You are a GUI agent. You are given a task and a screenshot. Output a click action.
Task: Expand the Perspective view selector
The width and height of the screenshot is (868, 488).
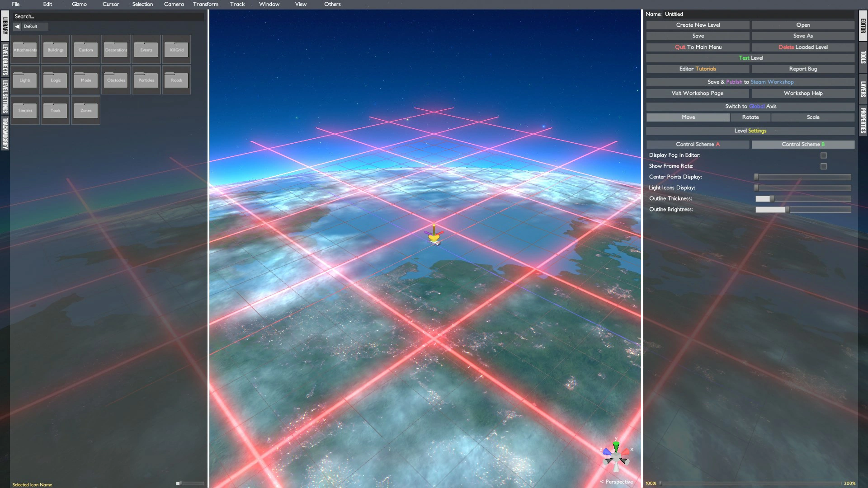[616, 482]
